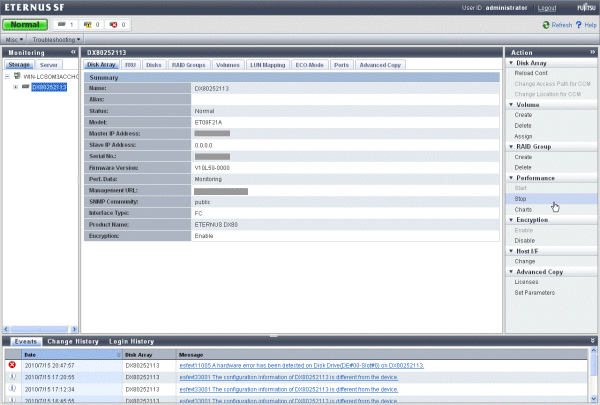Click Disable under Encryption

coord(525,240)
